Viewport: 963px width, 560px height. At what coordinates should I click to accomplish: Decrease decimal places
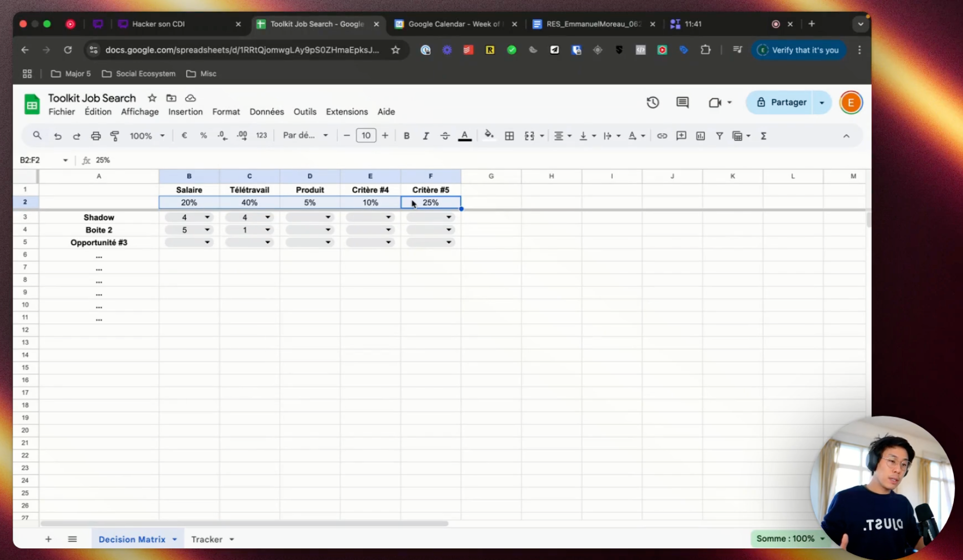(222, 136)
